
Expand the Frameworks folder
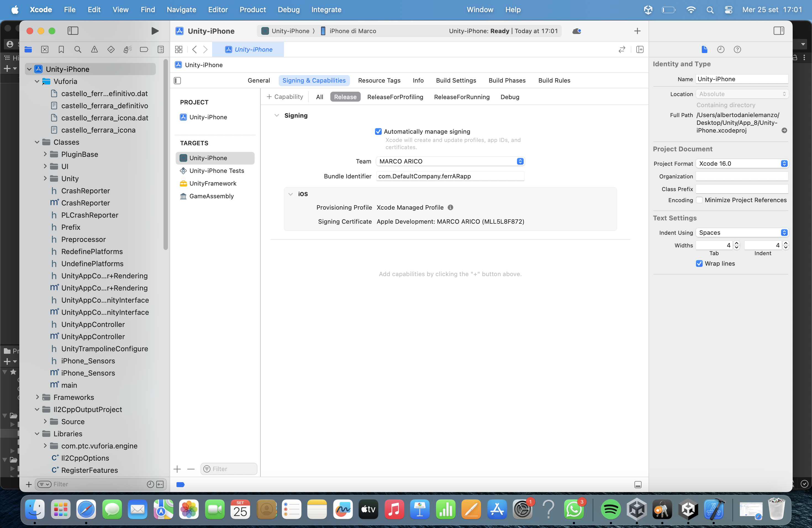(x=37, y=397)
